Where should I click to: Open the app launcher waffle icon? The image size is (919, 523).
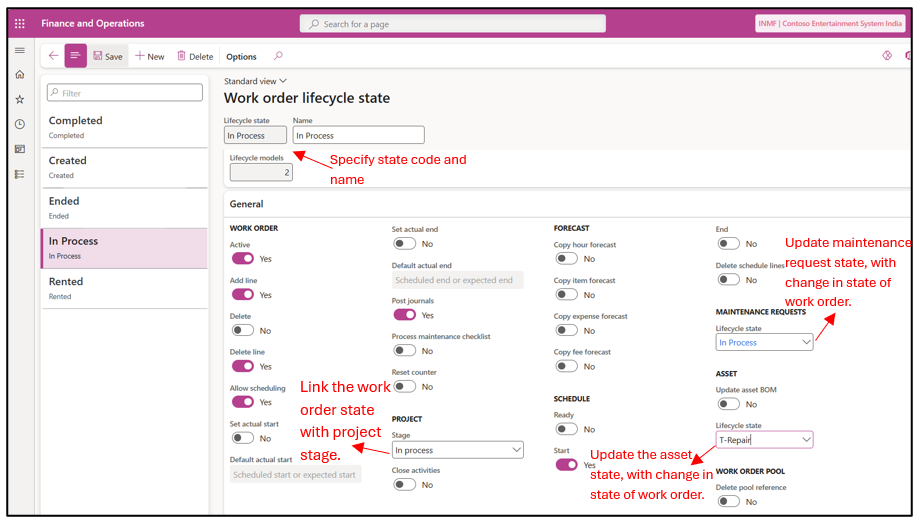click(x=19, y=23)
